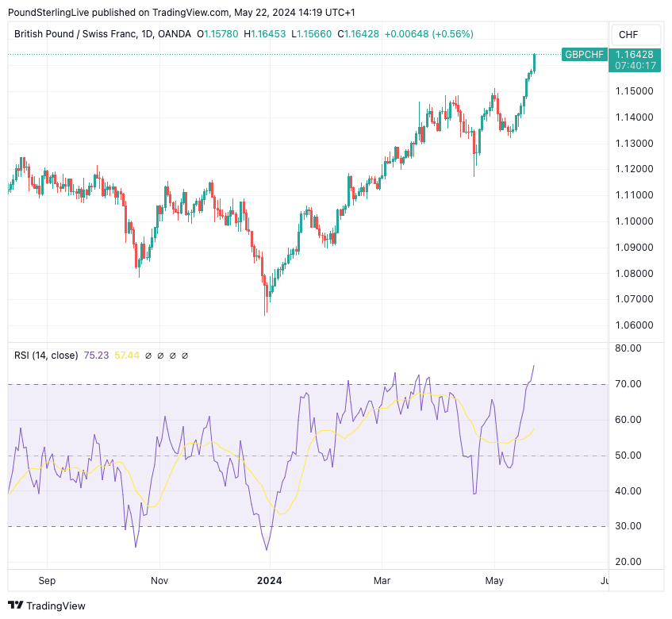Click the 30.00 RSI scale level
672x619 pixels.
point(631,526)
